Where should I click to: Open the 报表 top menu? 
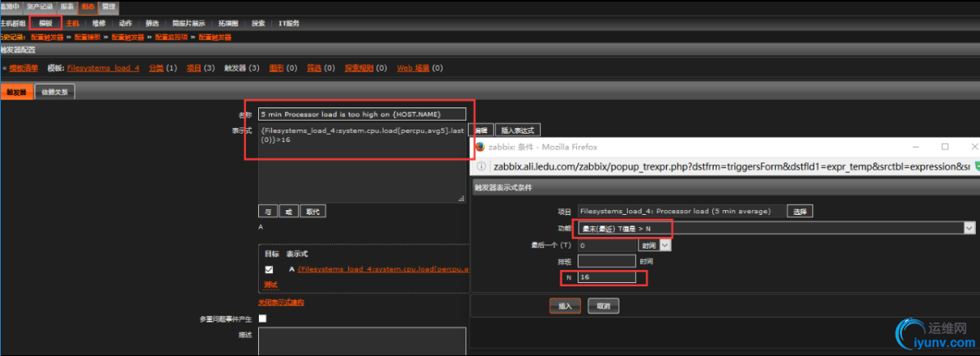[67, 7]
